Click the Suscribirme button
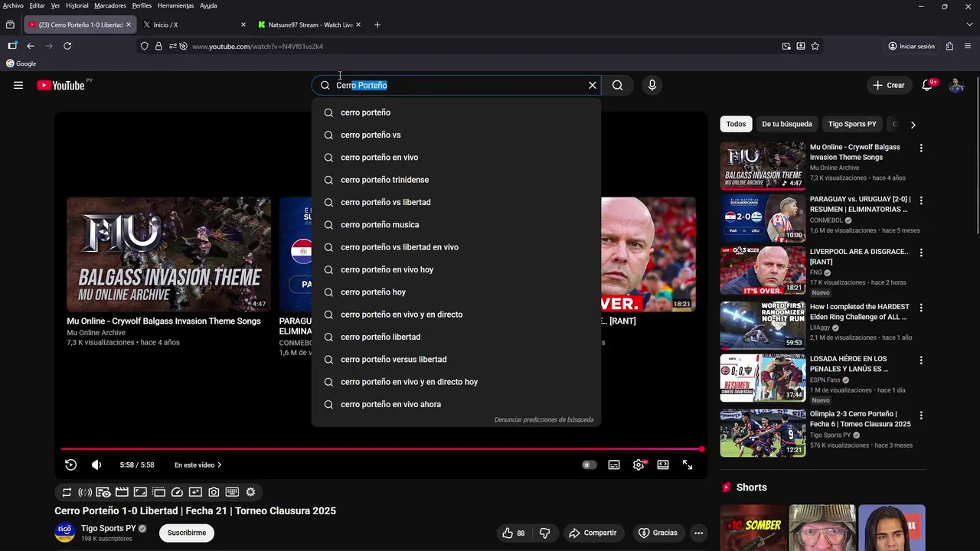Image resolution: width=980 pixels, height=551 pixels. (187, 533)
